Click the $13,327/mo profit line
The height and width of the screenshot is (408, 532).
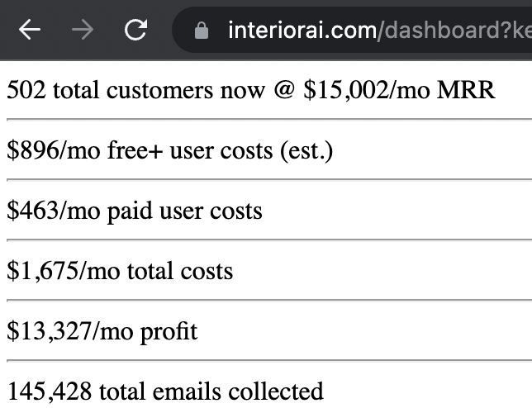pos(102,331)
